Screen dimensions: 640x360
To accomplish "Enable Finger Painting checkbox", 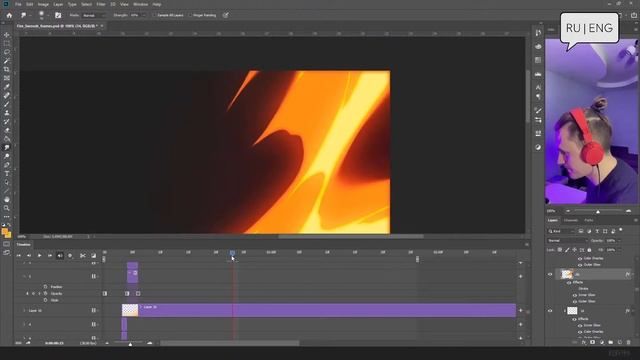I will coord(190,15).
